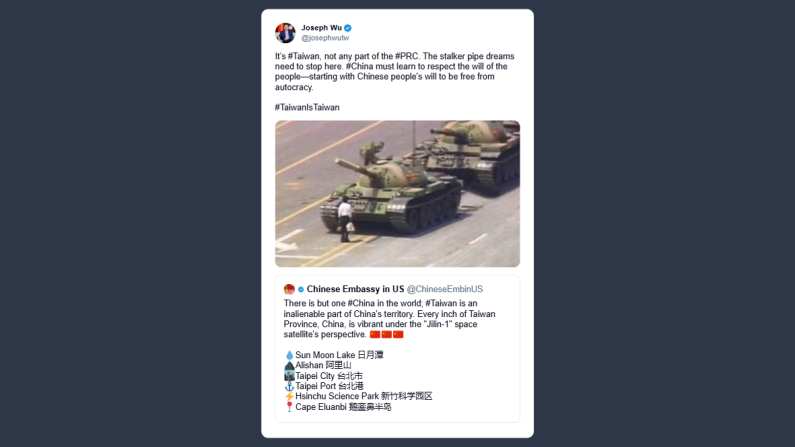Image resolution: width=795 pixels, height=447 pixels.
Task: Click the pin emoji beside Cape Eluanbi
Action: [x=289, y=407]
